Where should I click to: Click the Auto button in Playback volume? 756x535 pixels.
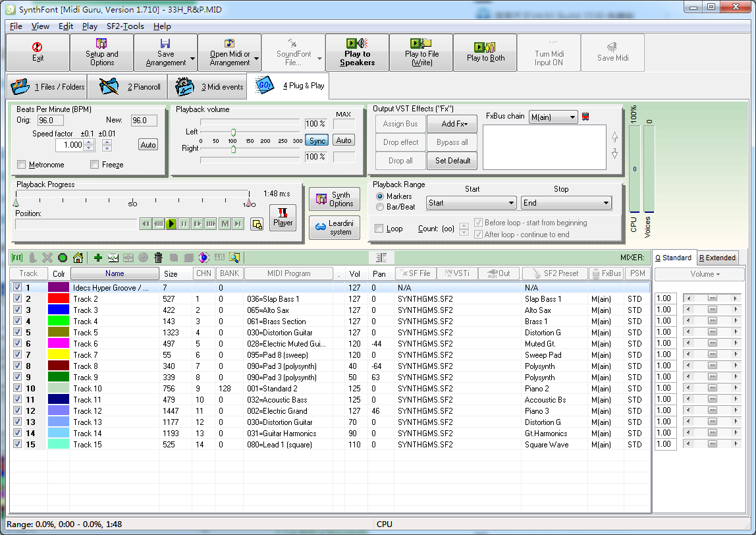pyautogui.click(x=343, y=140)
